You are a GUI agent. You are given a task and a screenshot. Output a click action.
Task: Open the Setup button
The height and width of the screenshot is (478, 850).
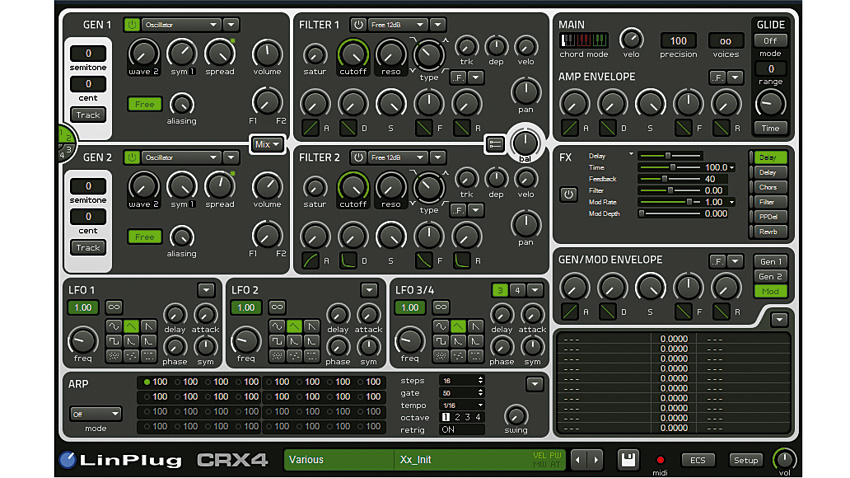(745, 460)
